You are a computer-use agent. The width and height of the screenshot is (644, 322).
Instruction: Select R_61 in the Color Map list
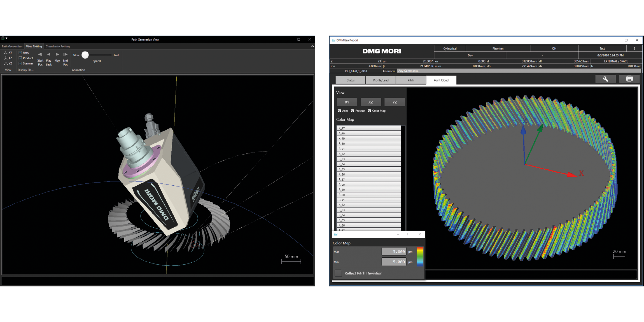pos(369,200)
